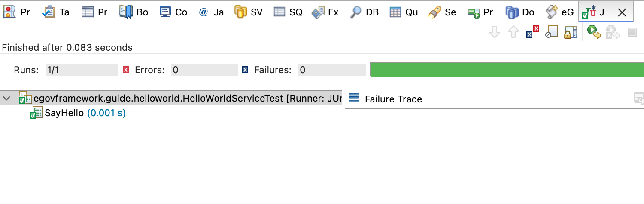Select the SayHello test case
The width and height of the screenshot is (644, 204).
click(x=64, y=114)
